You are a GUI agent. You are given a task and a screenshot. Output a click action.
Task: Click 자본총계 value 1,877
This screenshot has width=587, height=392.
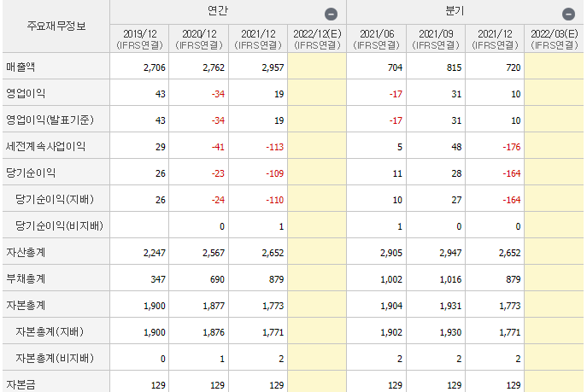[x=214, y=306]
